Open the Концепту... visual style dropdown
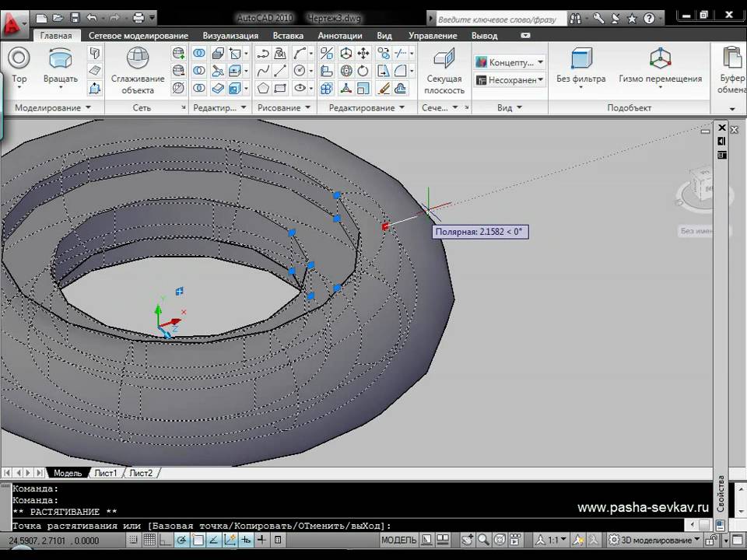The image size is (747, 560). 509,62
